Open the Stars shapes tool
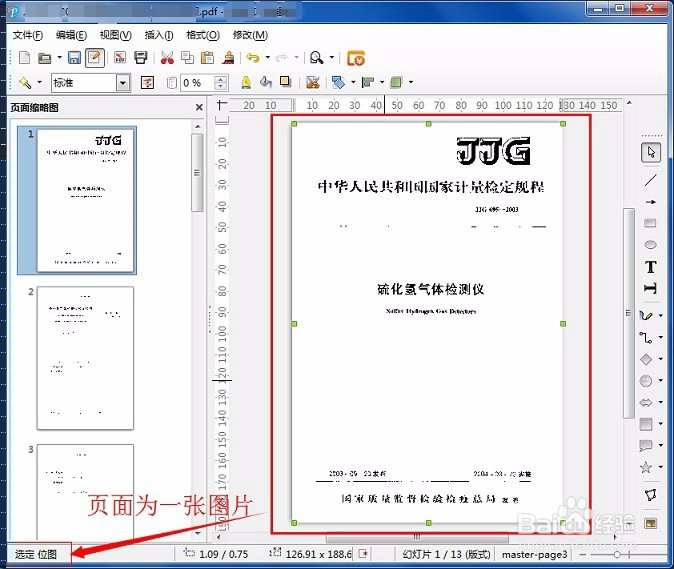Viewport: 674px width, 569px height. [x=646, y=467]
